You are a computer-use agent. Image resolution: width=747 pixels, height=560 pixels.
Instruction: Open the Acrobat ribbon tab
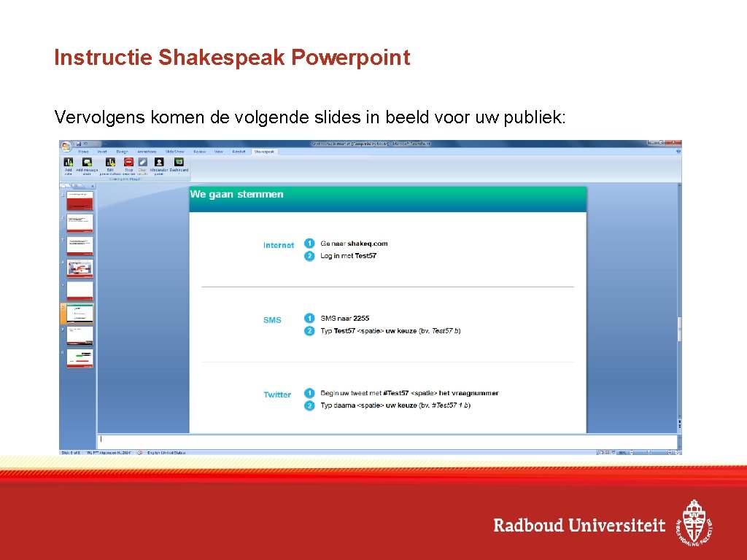tap(239, 152)
